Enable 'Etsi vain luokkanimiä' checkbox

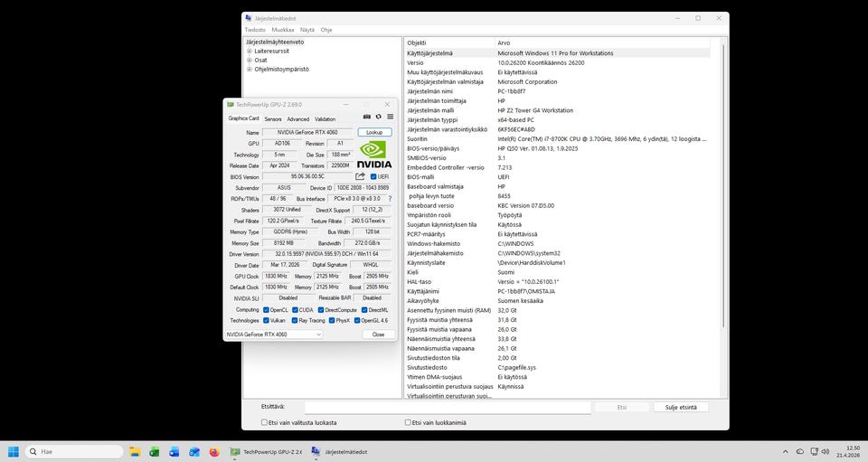[x=408, y=422]
